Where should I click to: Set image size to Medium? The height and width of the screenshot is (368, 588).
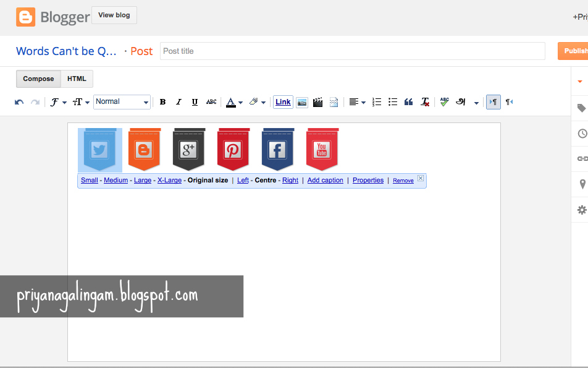[116, 180]
